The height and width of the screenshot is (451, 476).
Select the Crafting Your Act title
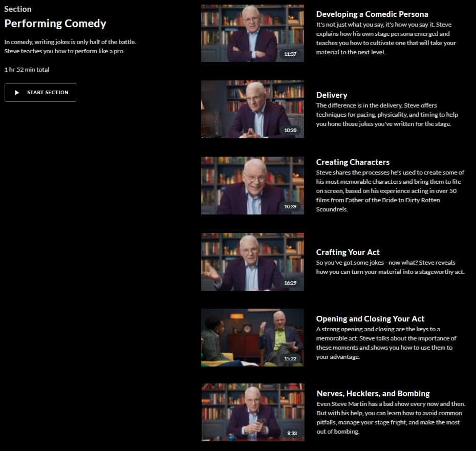[348, 252]
